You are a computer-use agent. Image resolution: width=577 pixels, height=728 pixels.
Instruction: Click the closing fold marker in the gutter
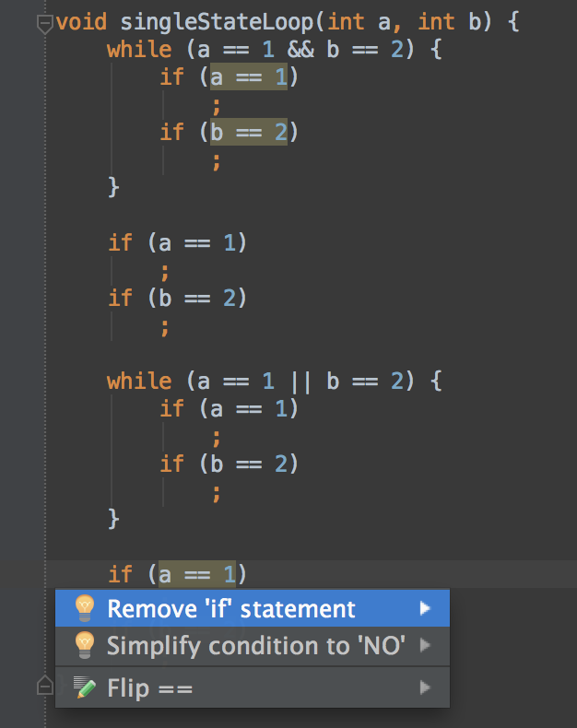pos(44,686)
